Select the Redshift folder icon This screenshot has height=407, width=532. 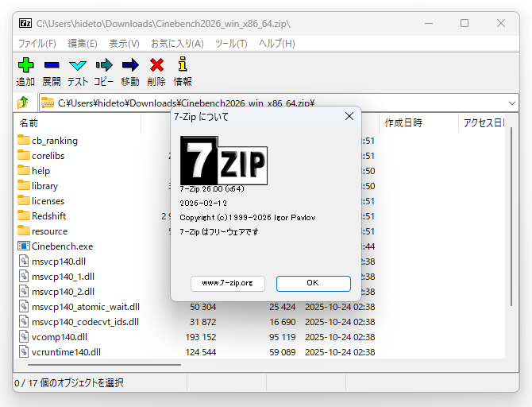pyautogui.click(x=23, y=215)
